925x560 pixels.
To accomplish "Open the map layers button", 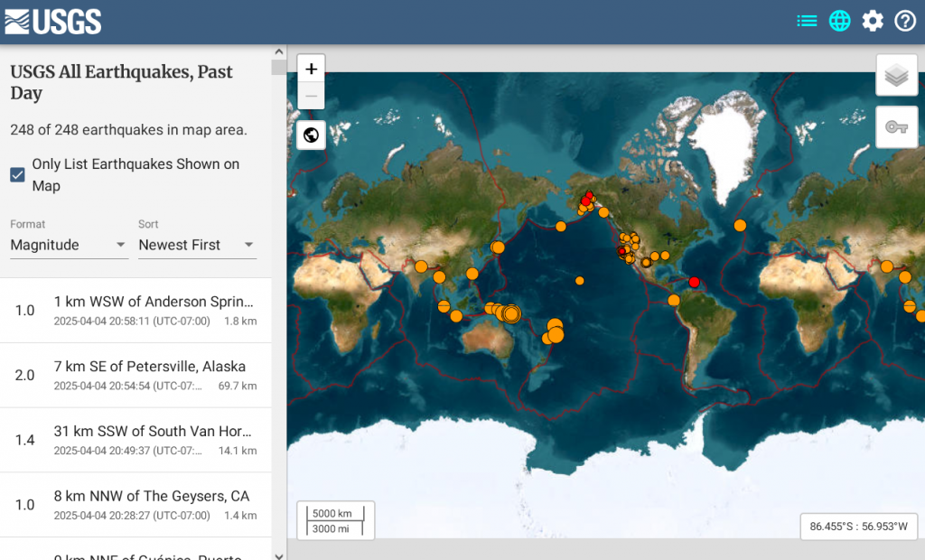I will pyautogui.click(x=897, y=75).
